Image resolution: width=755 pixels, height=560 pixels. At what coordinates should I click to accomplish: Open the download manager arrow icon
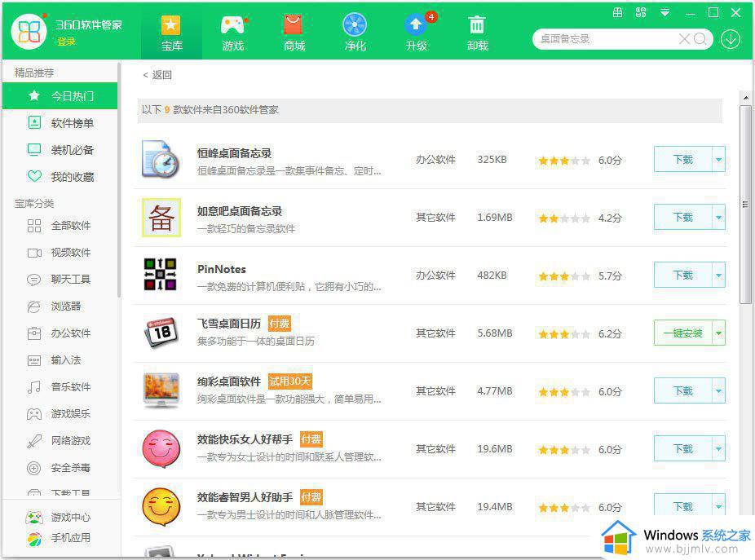click(731, 39)
